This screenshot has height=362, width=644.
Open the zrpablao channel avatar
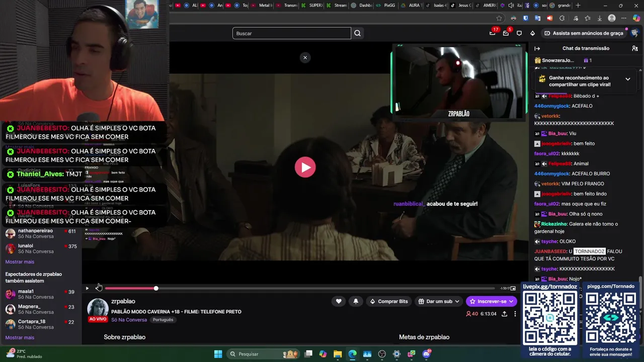click(98, 309)
